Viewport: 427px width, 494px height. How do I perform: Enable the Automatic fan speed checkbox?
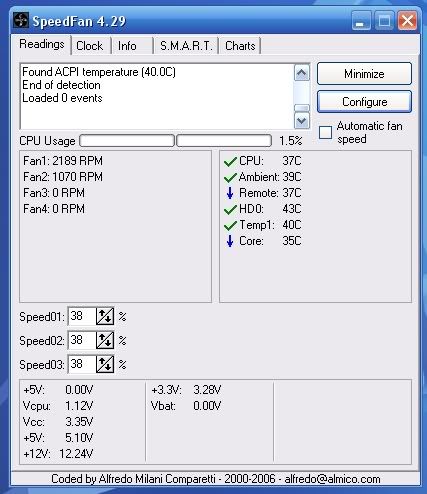(x=325, y=132)
